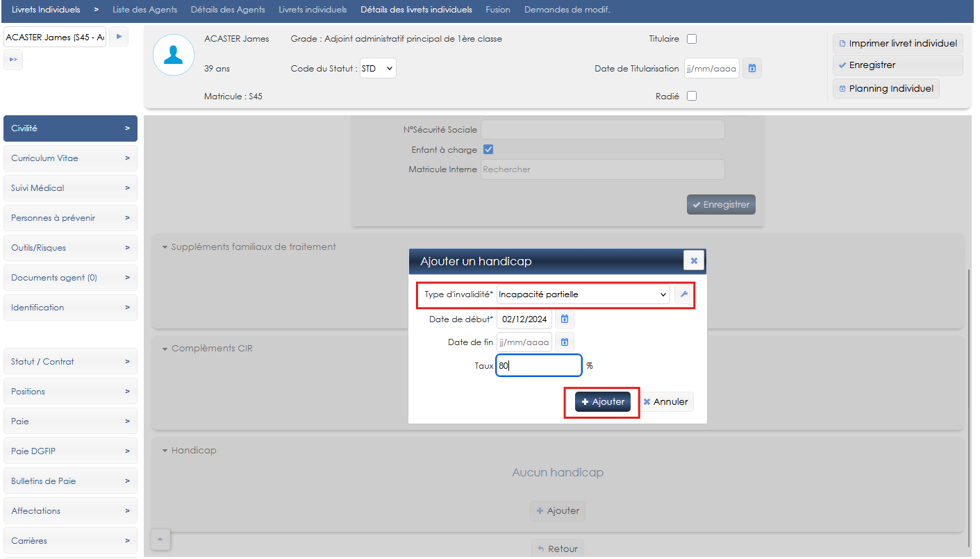The image size is (980, 559).
Task: Open the Code du Statut dropdown
Action: pyautogui.click(x=378, y=69)
